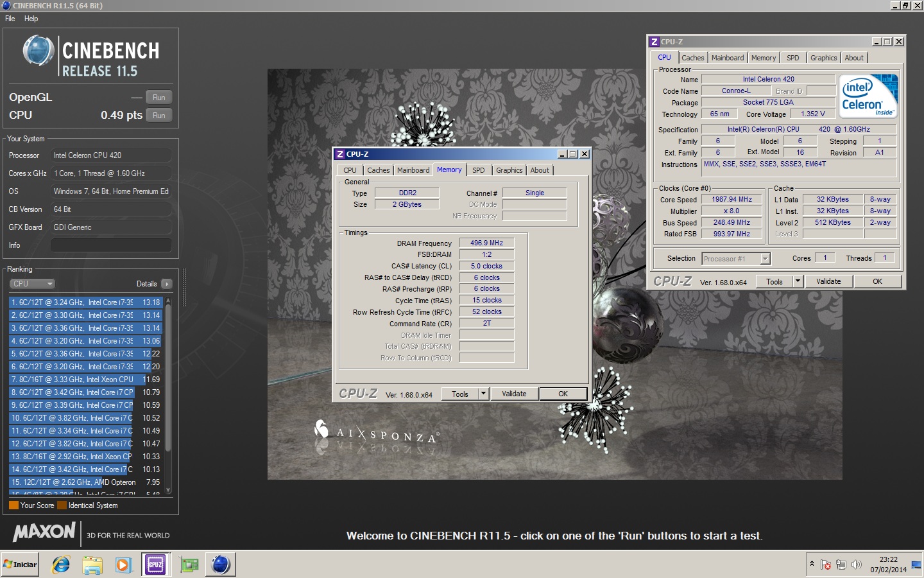Click the panel resize grip beside ranking

tap(184, 287)
